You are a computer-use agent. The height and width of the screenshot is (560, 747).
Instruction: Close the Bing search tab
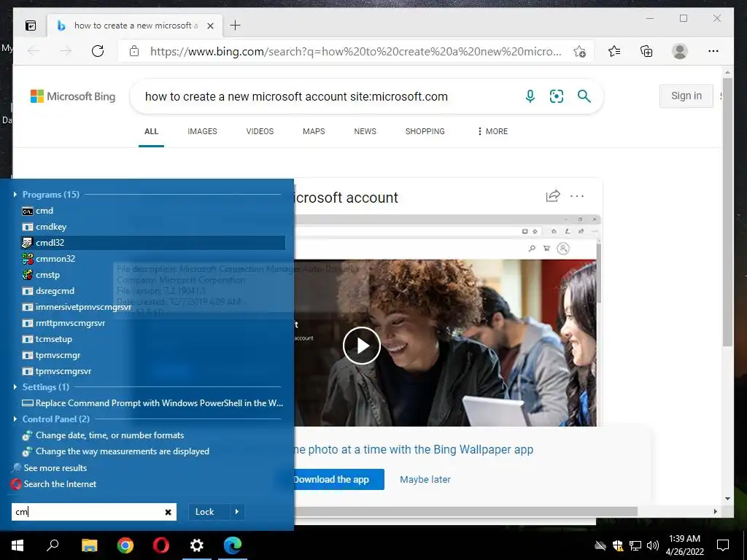(211, 26)
